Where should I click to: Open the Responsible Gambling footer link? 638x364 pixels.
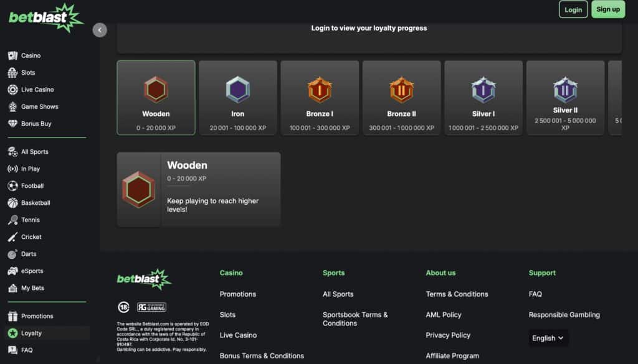coord(564,315)
